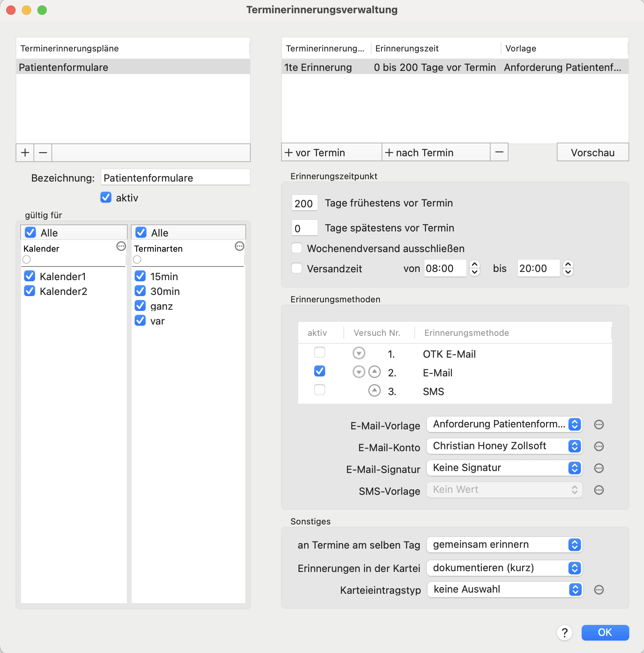This screenshot has height=653, width=644.
Task: Open E-Mail-Vorlage ellipsis options
Action: tap(599, 425)
